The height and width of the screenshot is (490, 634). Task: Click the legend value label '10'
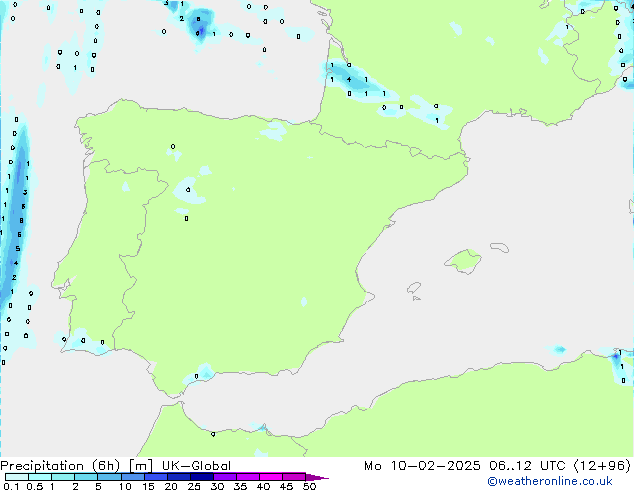125,486
